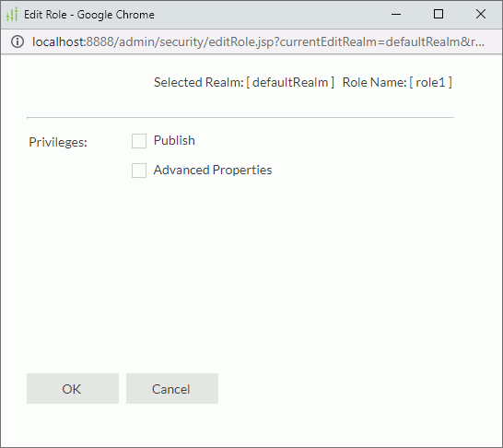View site information via info icon

click(18, 41)
